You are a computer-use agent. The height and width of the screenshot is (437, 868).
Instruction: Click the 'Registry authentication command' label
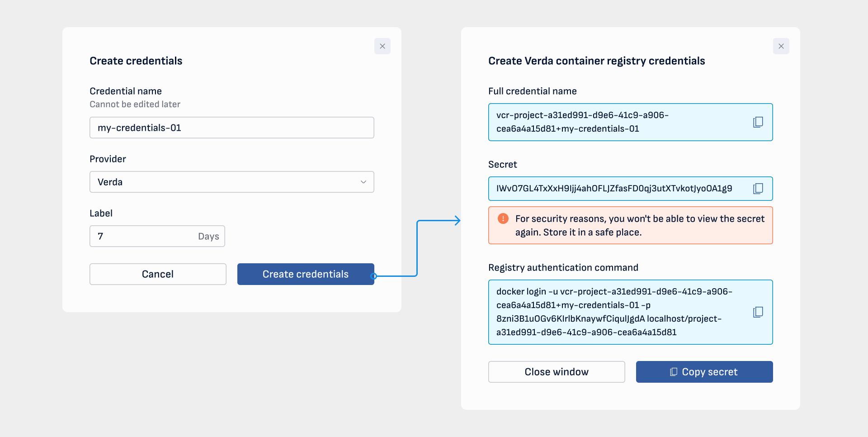pos(563,268)
